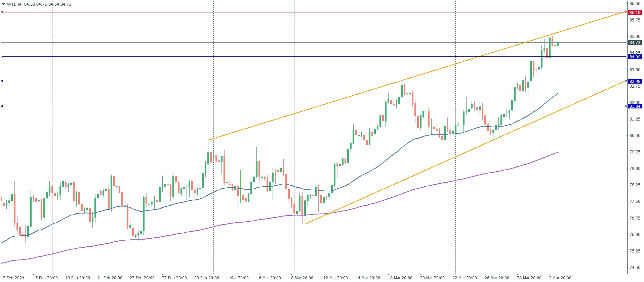Click the OHLC values 84.58 84.76 84.54 84.73
This screenshot has width=644, height=282.
tap(48, 4)
